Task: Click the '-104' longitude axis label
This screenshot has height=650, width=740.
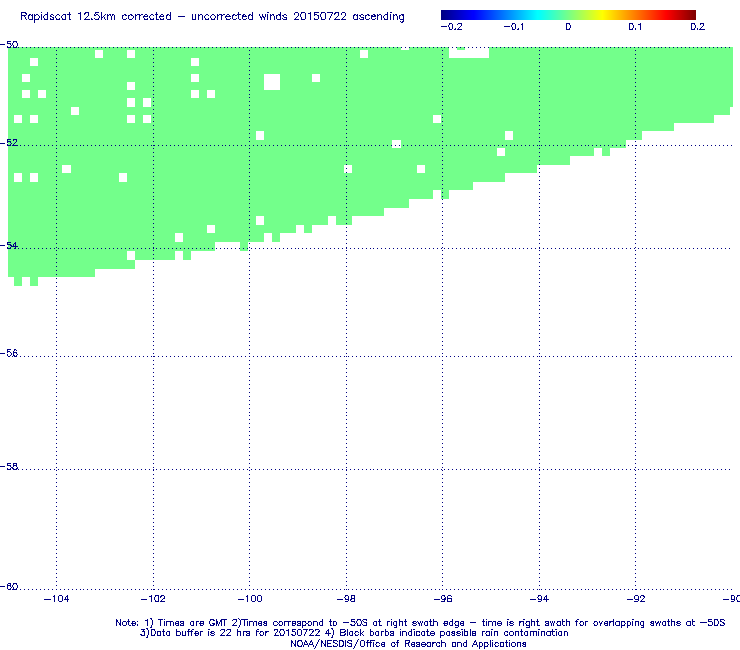Action: [56, 599]
